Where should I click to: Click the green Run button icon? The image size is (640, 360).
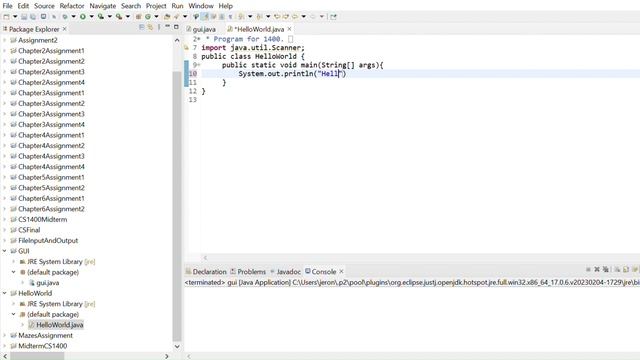(x=82, y=17)
